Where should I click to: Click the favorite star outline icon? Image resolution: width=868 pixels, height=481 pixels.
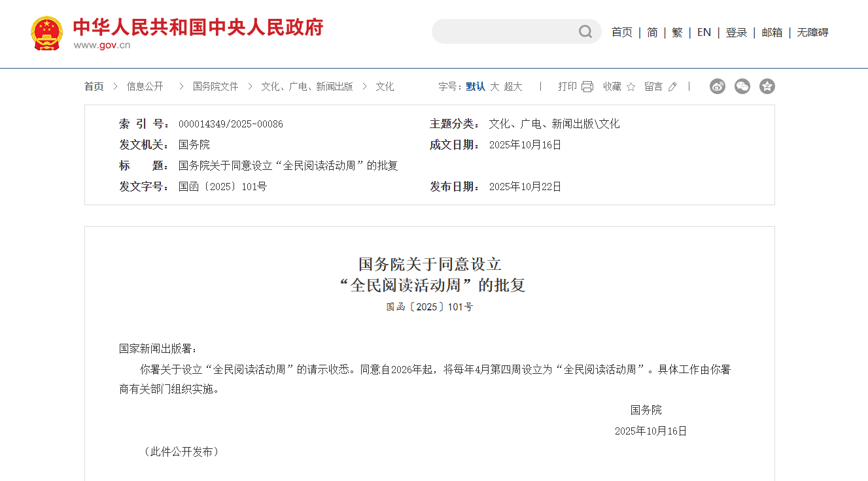(x=631, y=86)
